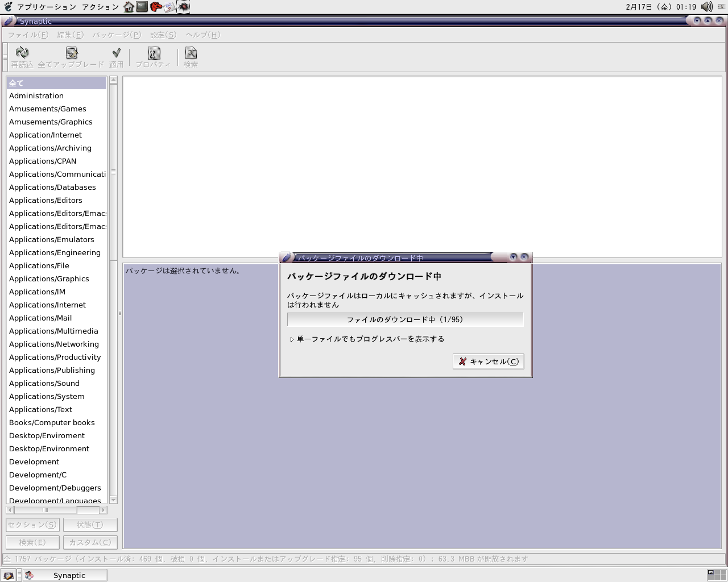
Task: Select Applications/Networking section
Action: click(x=56, y=344)
